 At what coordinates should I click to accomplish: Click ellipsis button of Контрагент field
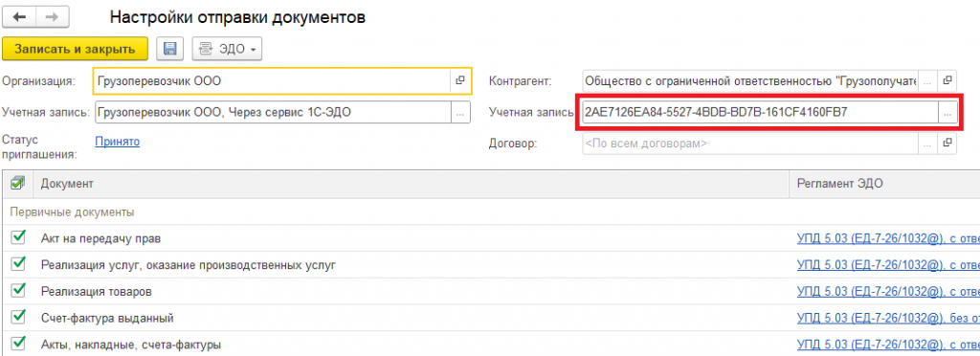coord(927,80)
